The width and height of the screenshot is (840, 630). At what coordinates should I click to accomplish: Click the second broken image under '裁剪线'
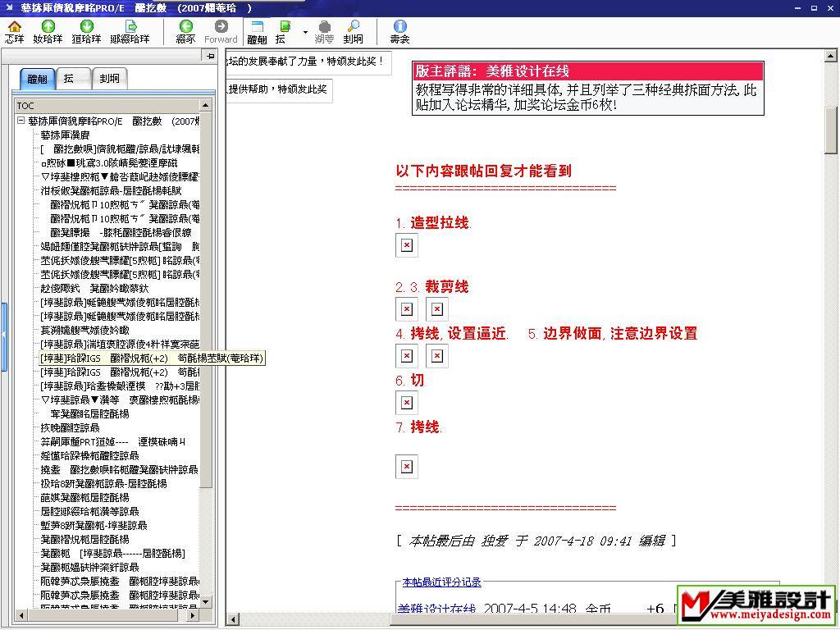[437, 309]
